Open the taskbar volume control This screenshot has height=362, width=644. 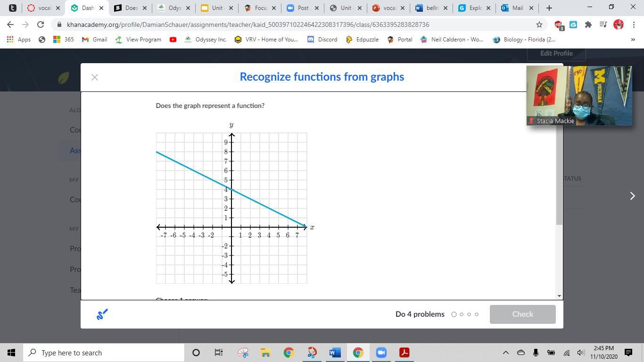pyautogui.click(x=580, y=353)
